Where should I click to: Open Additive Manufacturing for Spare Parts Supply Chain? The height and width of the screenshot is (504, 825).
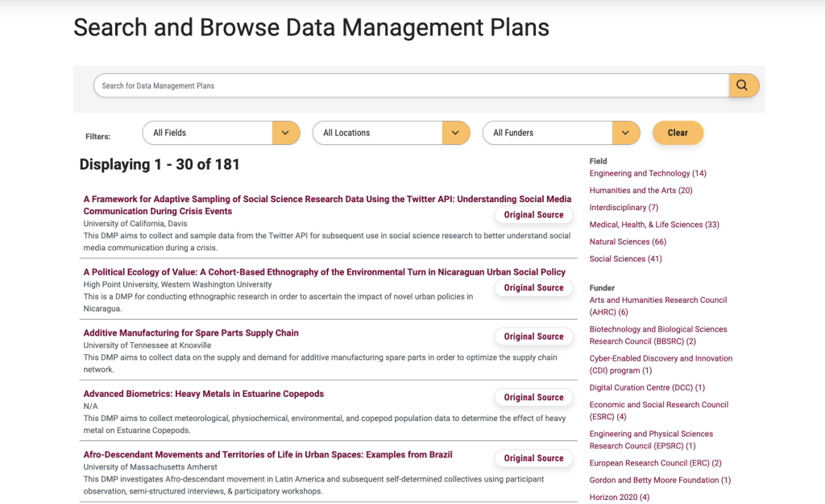191,333
